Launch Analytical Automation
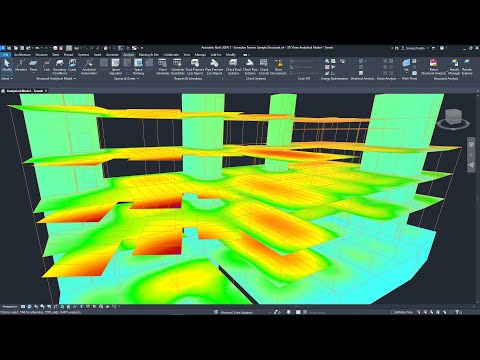Viewport: 480px width, 360px height. coord(89,67)
